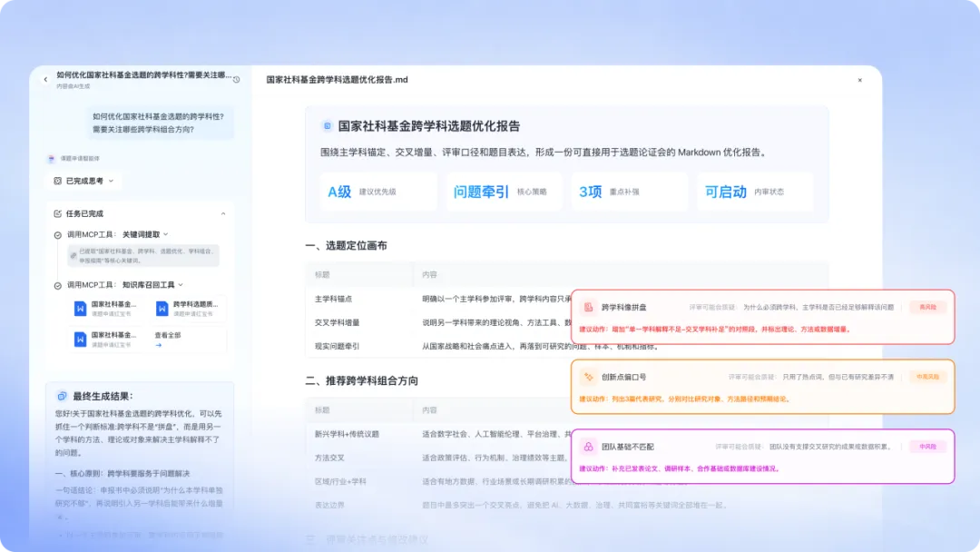The width and height of the screenshot is (980, 552).
Task: Select the A级 建议优先级 summary card
Action: pyautogui.click(x=378, y=192)
